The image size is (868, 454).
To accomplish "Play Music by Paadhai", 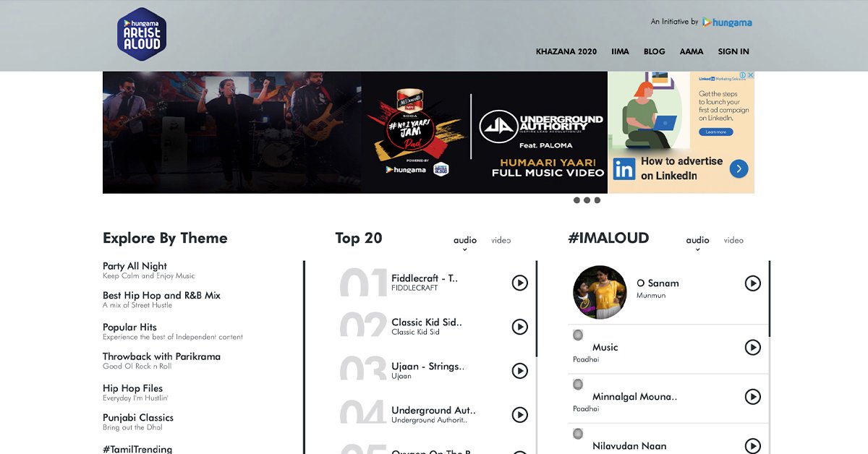I will tap(753, 348).
